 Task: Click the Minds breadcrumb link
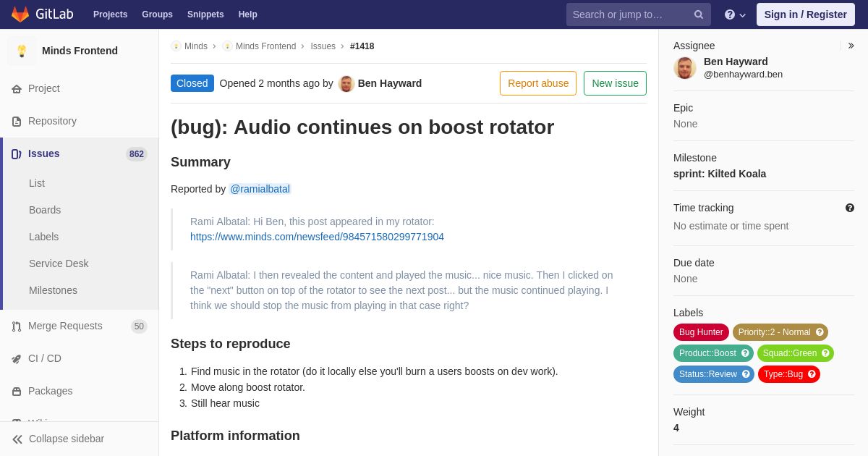coord(196,46)
